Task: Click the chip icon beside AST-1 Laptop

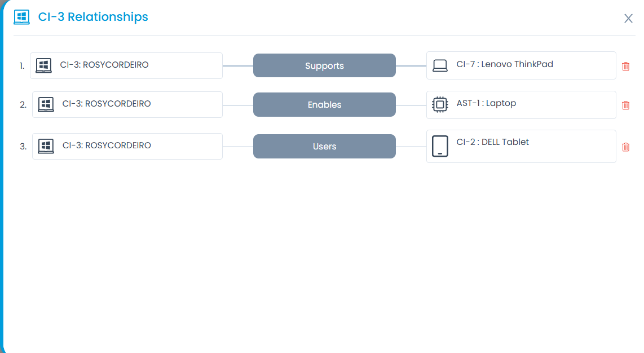Action: [x=440, y=105]
